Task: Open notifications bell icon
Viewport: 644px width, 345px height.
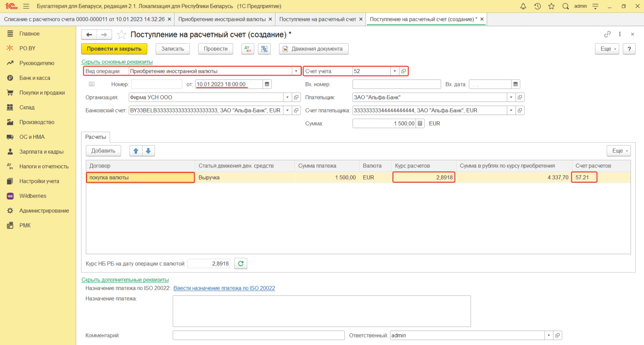Action: (x=523, y=6)
